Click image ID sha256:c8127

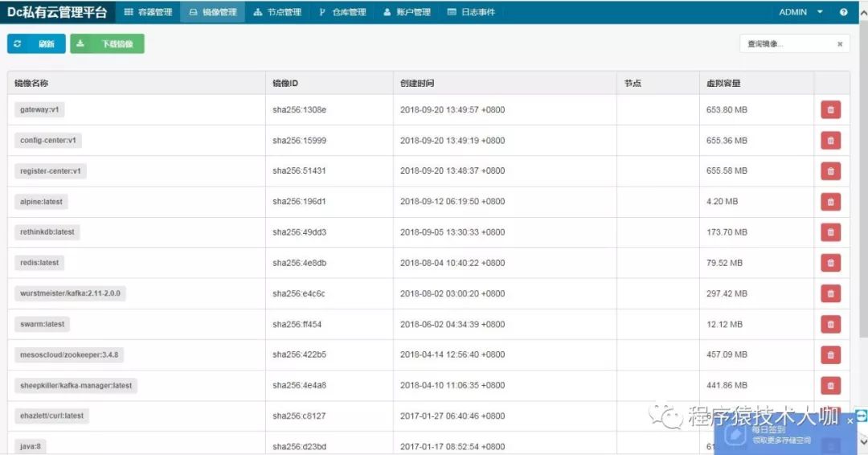[299, 416]
